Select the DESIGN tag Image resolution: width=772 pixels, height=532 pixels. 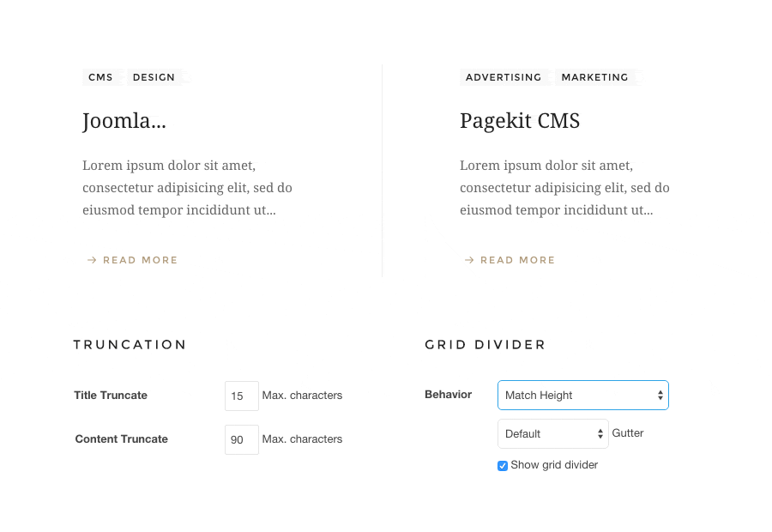154,77
